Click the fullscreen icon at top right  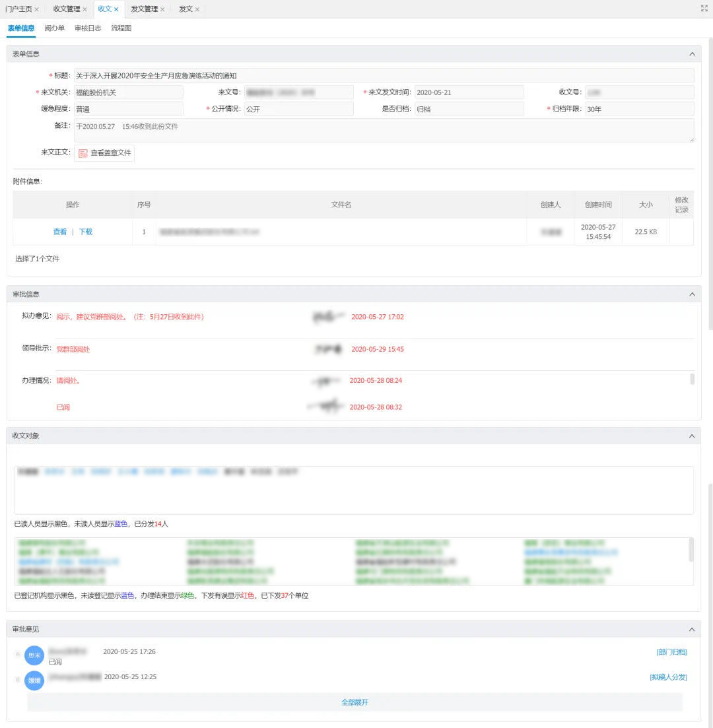click(704, 9)
